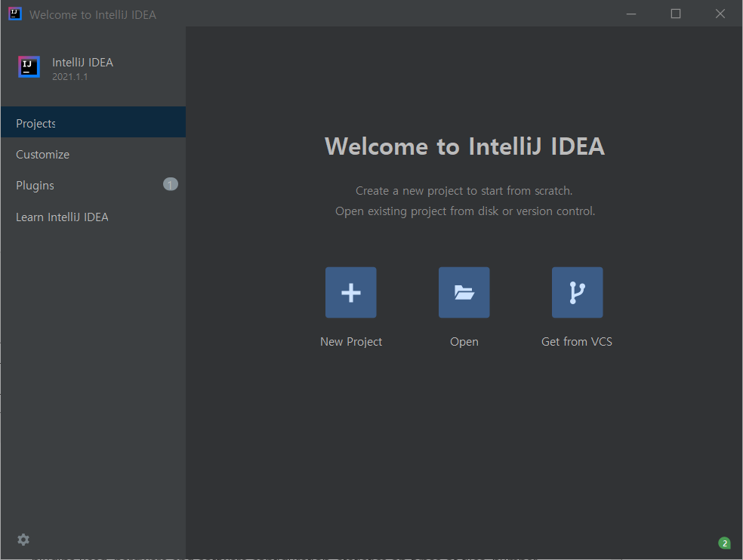Click 'Open existing project from disk' text

tap(417, 211)
